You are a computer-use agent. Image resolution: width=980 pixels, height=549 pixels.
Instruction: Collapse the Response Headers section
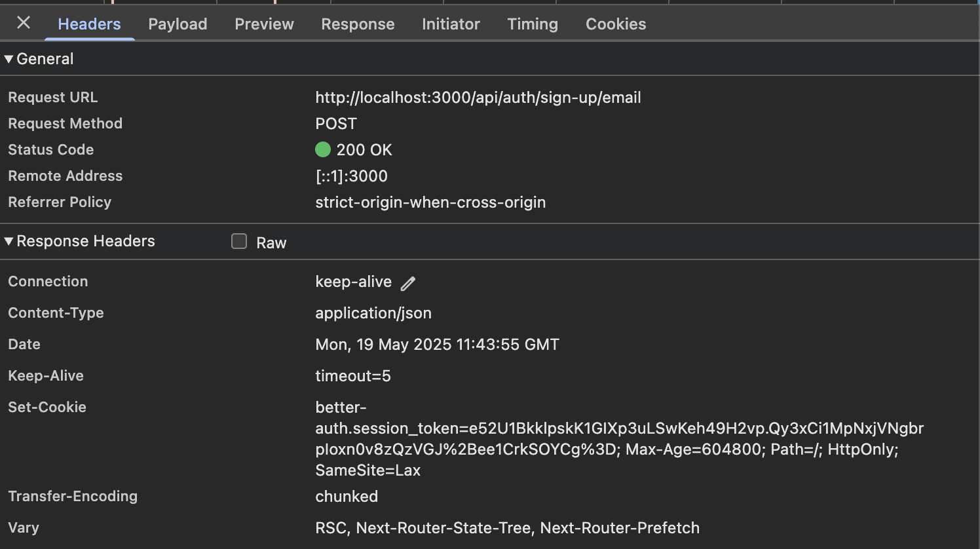point(9,241)
